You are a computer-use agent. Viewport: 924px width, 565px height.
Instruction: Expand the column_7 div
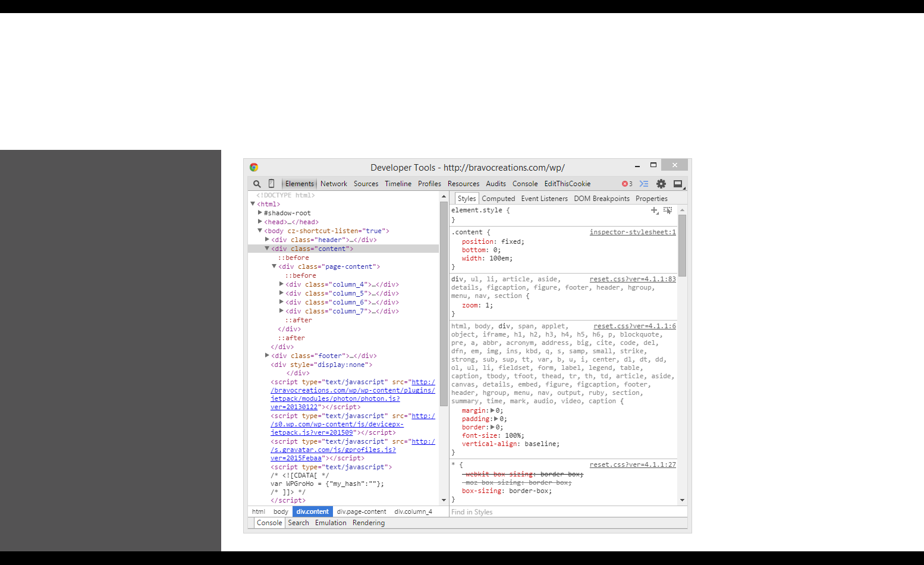(281, 311)
